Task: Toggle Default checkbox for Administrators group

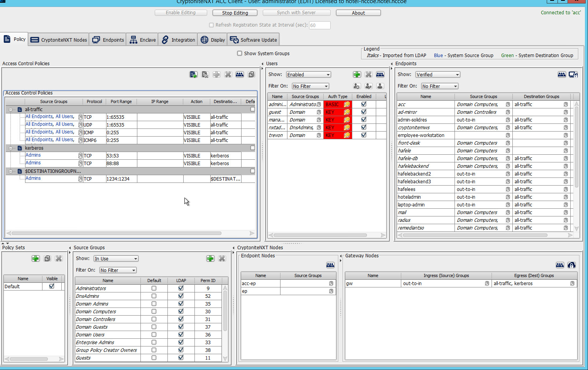Action: (x=154, y=288)
